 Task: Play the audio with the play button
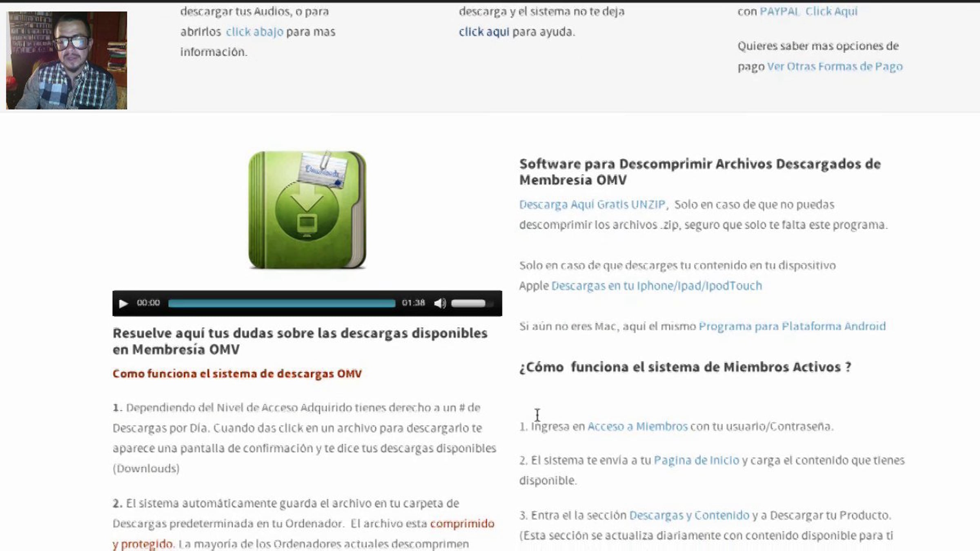123,303
